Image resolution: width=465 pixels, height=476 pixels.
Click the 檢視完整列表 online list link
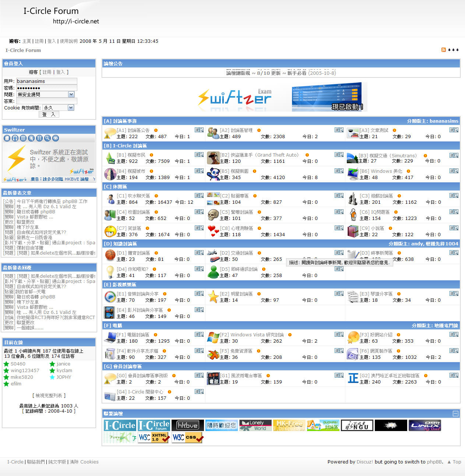click(49, 395)
